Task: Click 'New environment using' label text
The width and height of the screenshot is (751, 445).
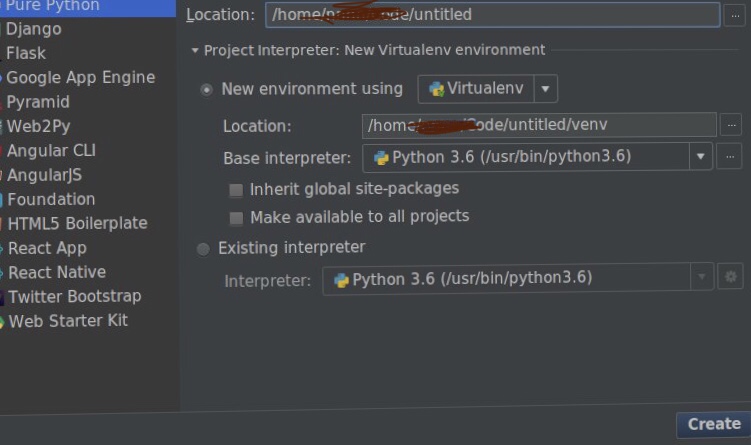Action: (312, 89)
